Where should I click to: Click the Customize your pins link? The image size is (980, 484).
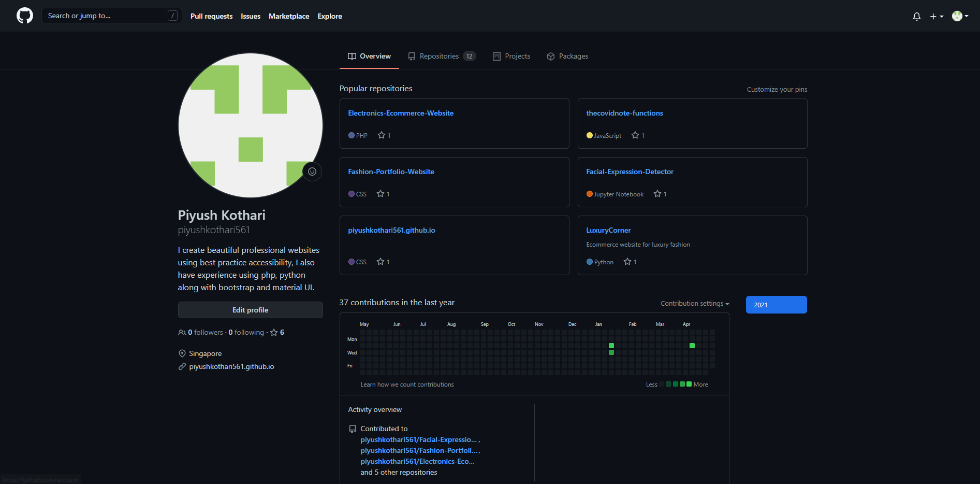point(777,89)
